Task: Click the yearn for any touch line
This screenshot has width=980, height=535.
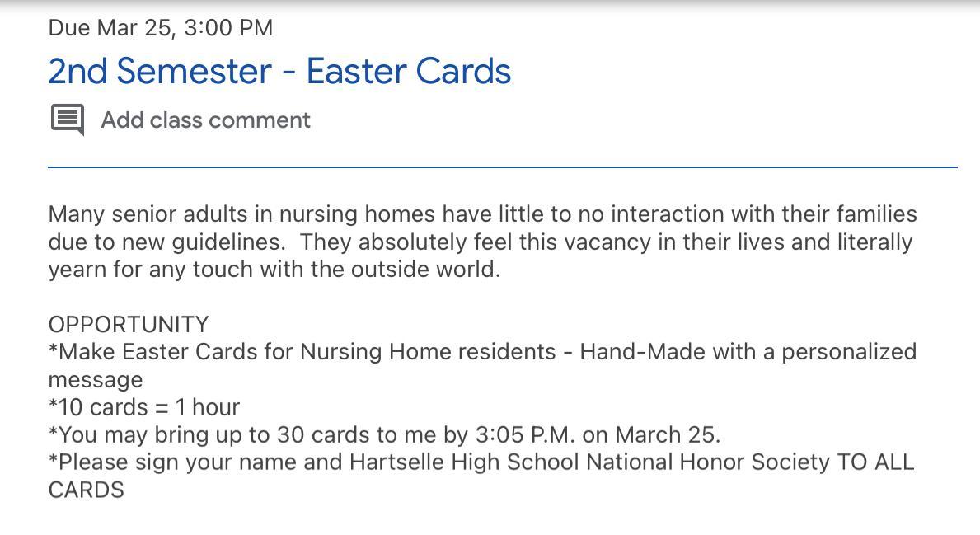Action: pyautogui.click(x=274, y=270)
